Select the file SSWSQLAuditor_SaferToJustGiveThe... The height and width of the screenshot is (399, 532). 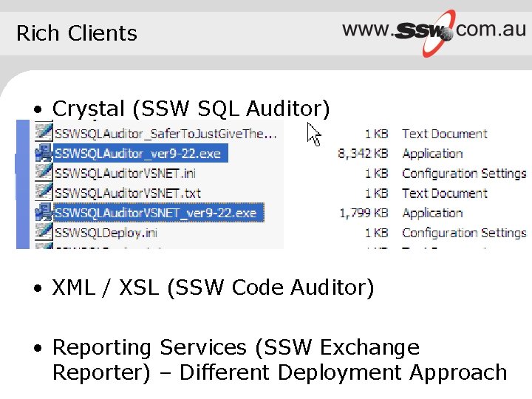click(x=166, y=134)
